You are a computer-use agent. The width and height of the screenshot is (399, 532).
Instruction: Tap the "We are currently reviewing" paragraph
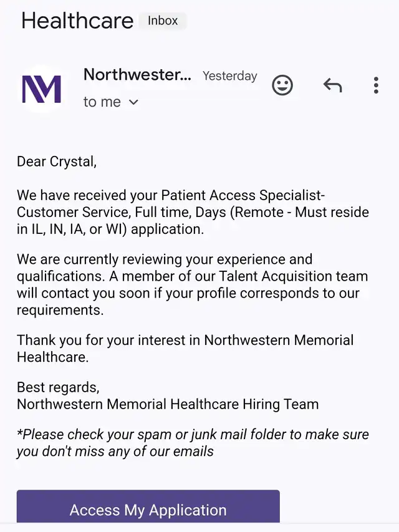(x=193, y=284)
